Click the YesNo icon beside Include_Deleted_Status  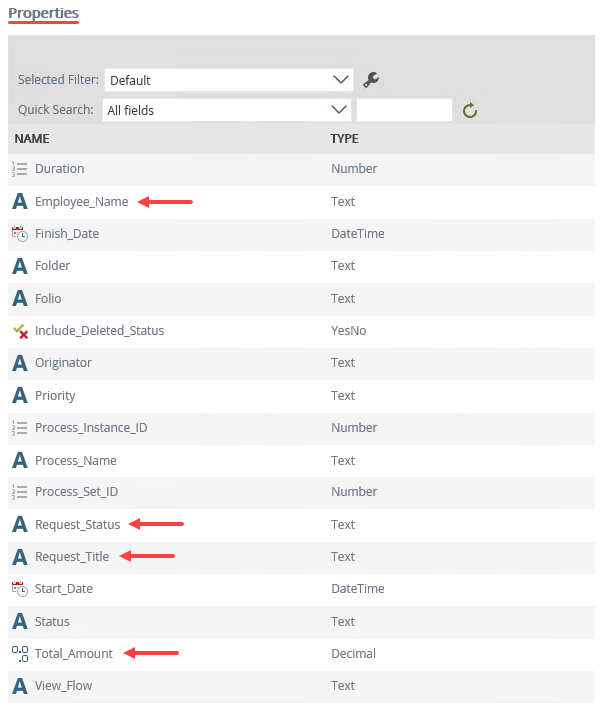click(x=20, y=330)
